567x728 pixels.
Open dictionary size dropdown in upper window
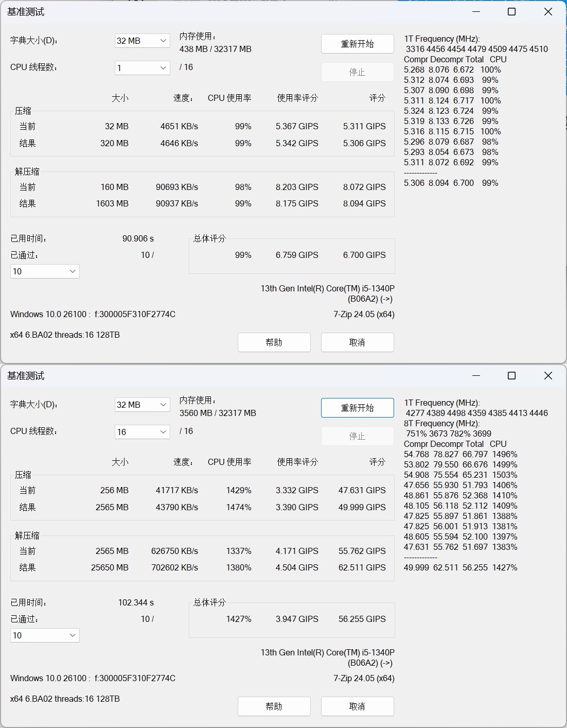(x=143, y=41)
